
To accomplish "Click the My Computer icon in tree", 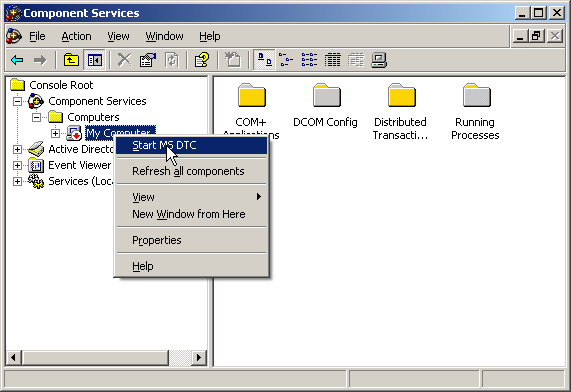I will (74, 133).
